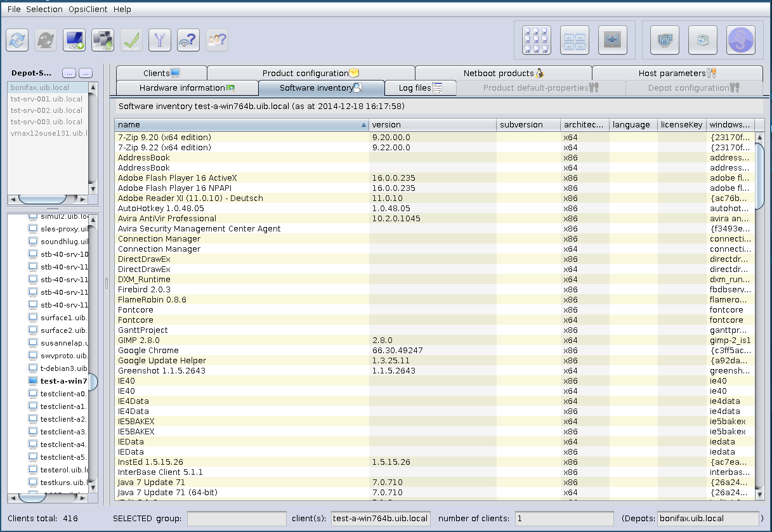Open the licences paragraph-sign icon

tap(741, 40)
